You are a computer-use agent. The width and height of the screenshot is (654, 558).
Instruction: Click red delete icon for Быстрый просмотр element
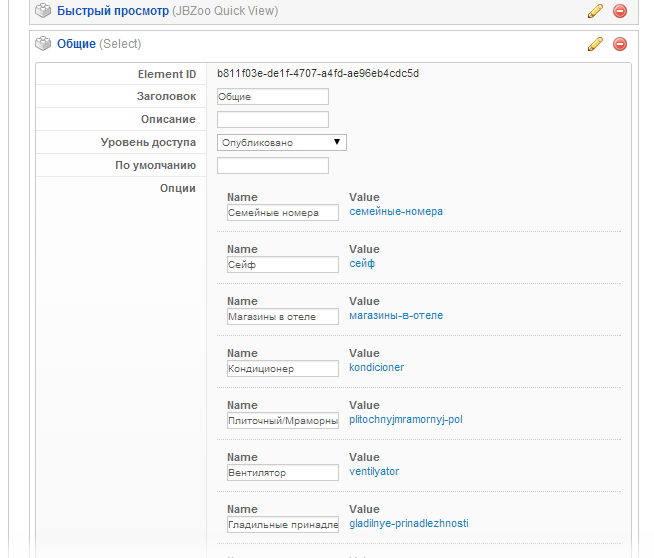click(x=619, y=11)
